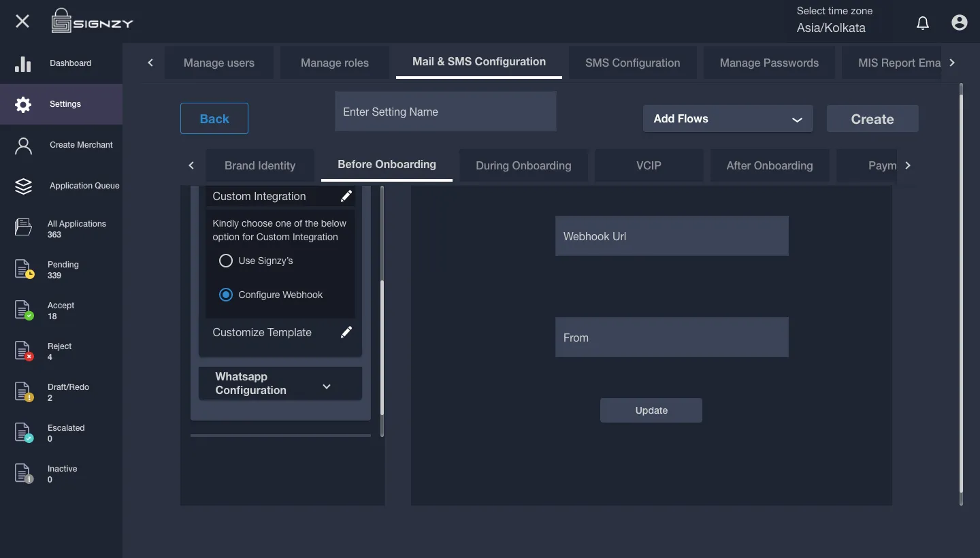The height and width of the screenshot is (558, 980).
Task: Switch to the Manage roles tab
Action: [335, 63]
